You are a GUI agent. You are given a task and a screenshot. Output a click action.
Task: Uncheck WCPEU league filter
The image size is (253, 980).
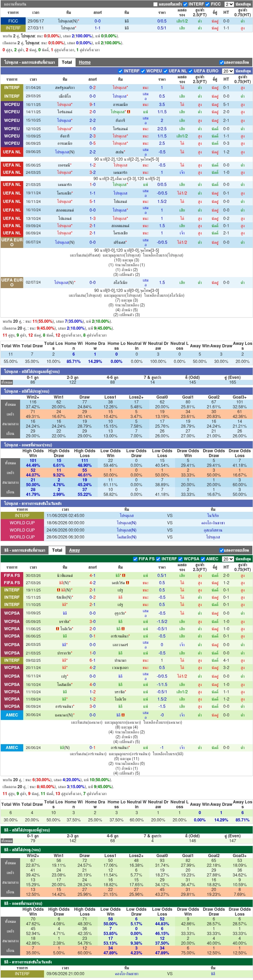142,71
